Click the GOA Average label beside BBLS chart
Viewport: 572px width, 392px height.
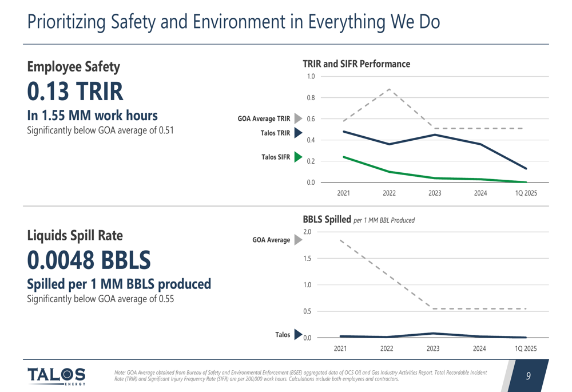pos(271,240)
